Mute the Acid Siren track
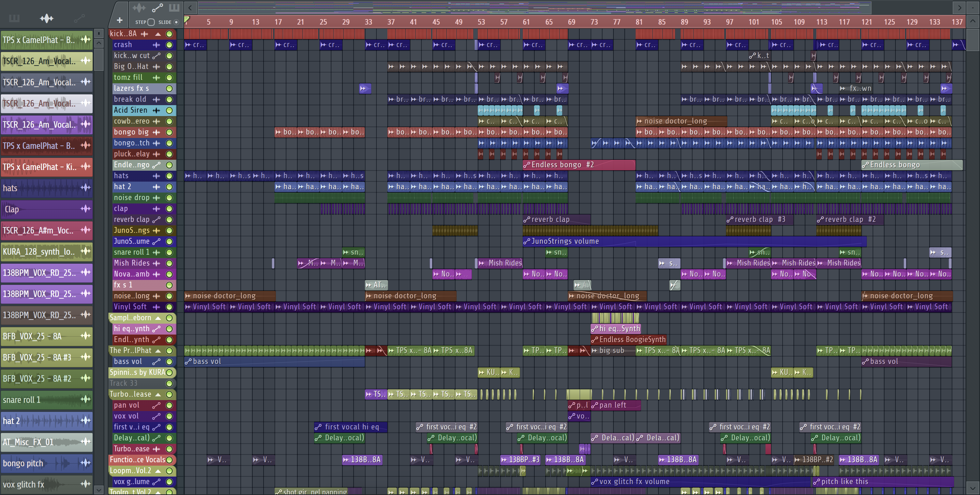 coord(169,110)
